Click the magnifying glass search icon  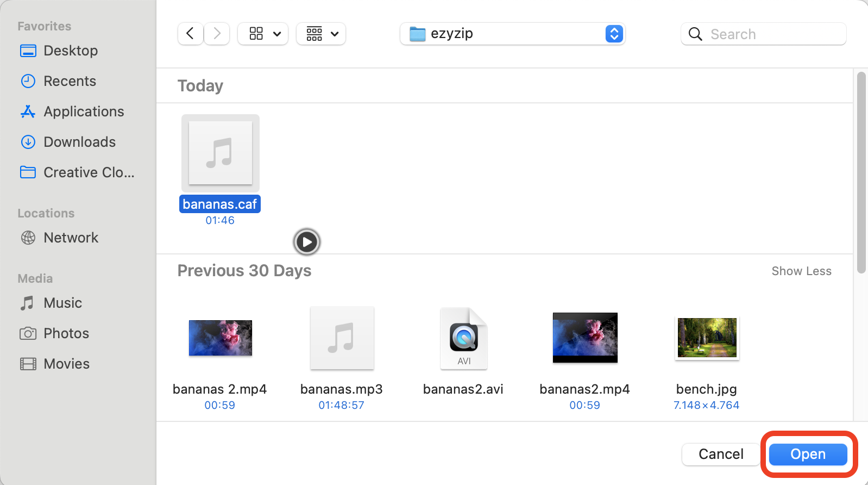695,34
